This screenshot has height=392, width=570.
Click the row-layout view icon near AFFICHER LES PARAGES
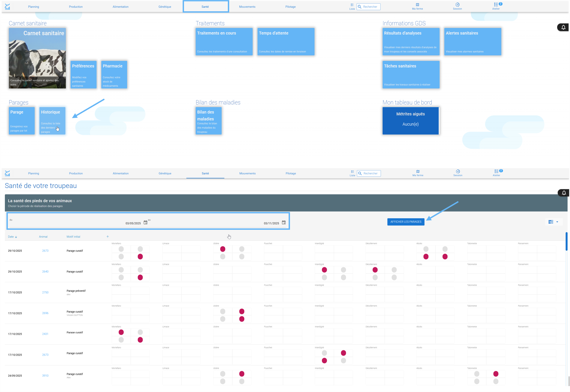551,222
